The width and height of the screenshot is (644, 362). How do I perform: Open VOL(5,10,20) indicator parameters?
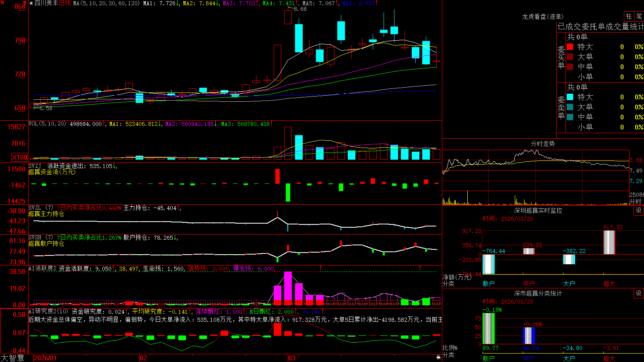click(x=47, y=124)
